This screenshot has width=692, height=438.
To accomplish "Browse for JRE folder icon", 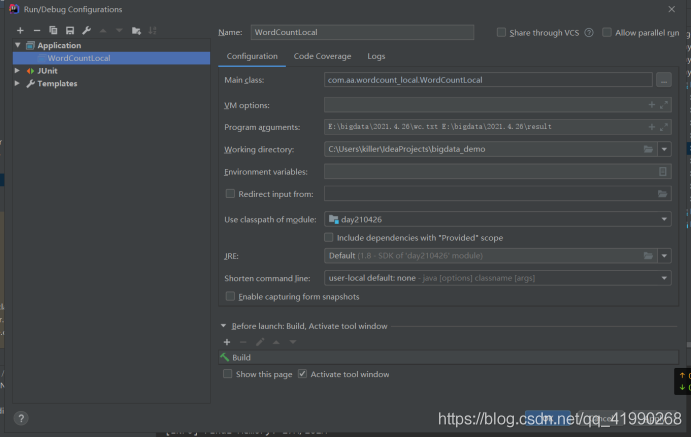I will pyautogui.click(x=648, y=256).
